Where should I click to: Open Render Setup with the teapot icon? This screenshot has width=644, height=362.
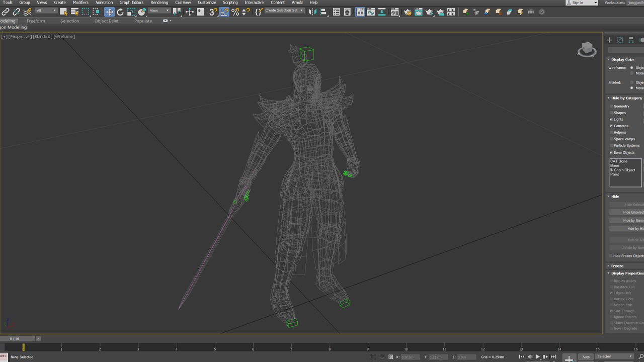point(408,12)
